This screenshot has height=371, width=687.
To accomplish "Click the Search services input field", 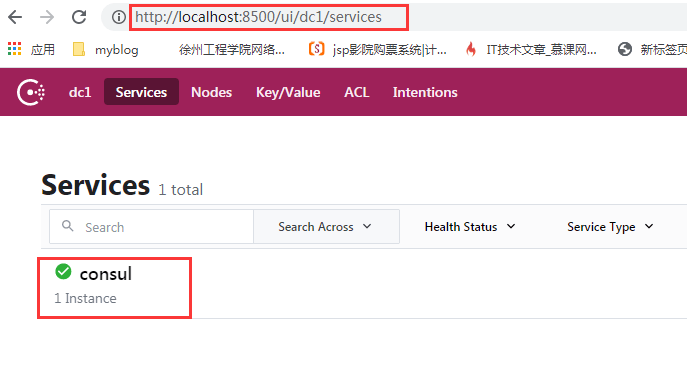I will pos(152,226).
